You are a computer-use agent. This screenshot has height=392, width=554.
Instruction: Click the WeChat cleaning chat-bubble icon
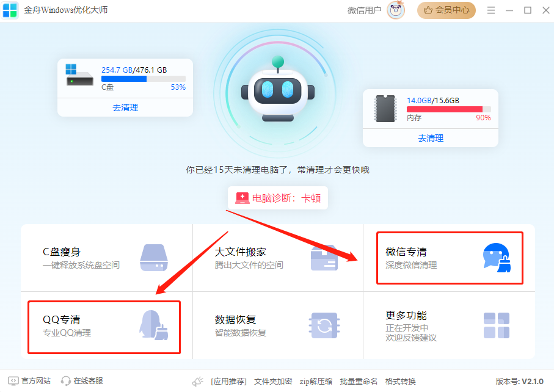[x=497, y=258]
